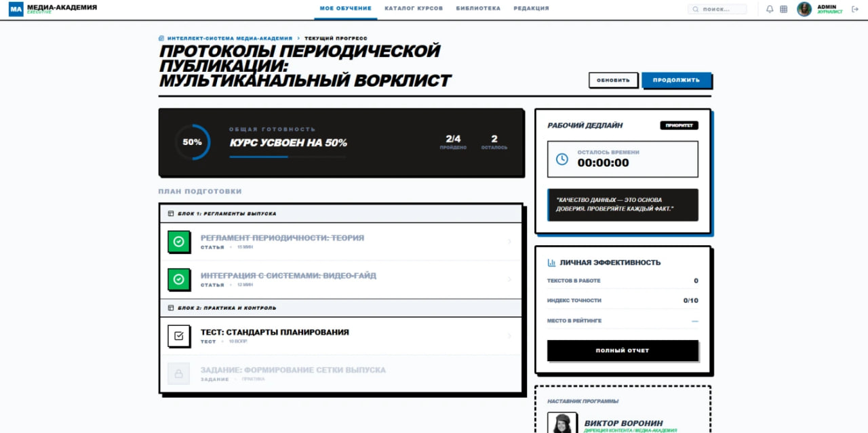Screen dimensions: 868x433
Task: Click the Приоритет badge
Action: (x=679, y=125)
